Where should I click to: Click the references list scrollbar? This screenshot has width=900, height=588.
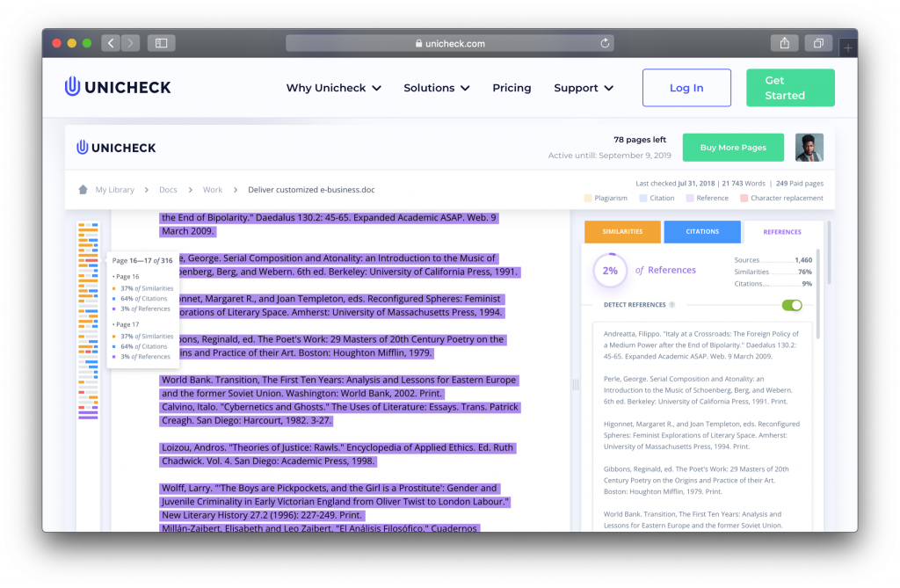pyautogui.click(x=818, y=294)
